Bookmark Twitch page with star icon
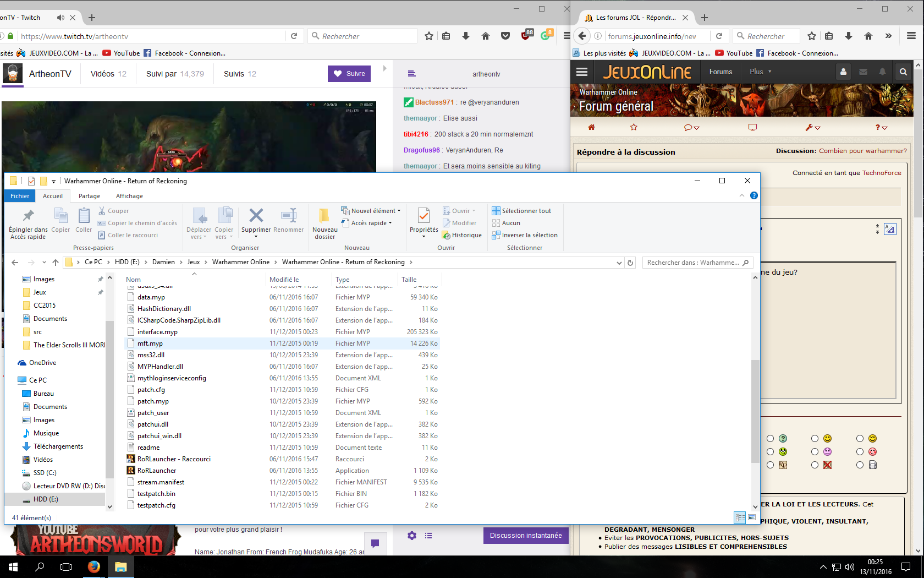This screenshot has width=924, height=578. point(429,36)
